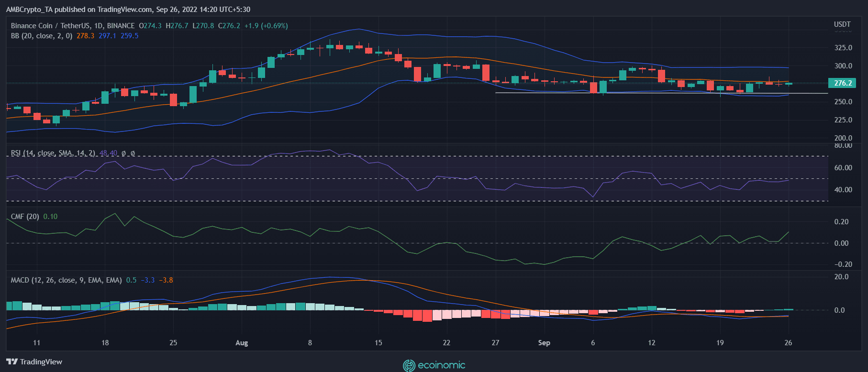Select the CMF (20) indicator legend

point(25,217)
